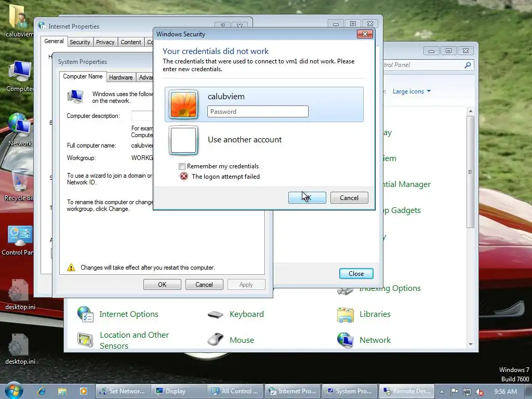Screen dimensions: 532x399
Task: Click search magnifier in Control Panel
Action: tap(468, 65)
